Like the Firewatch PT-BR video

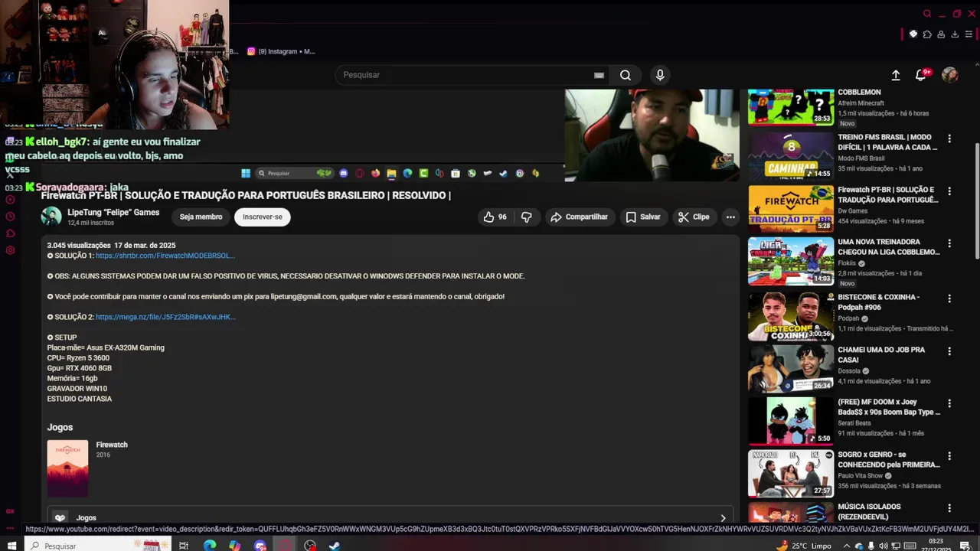click(495, 217)
